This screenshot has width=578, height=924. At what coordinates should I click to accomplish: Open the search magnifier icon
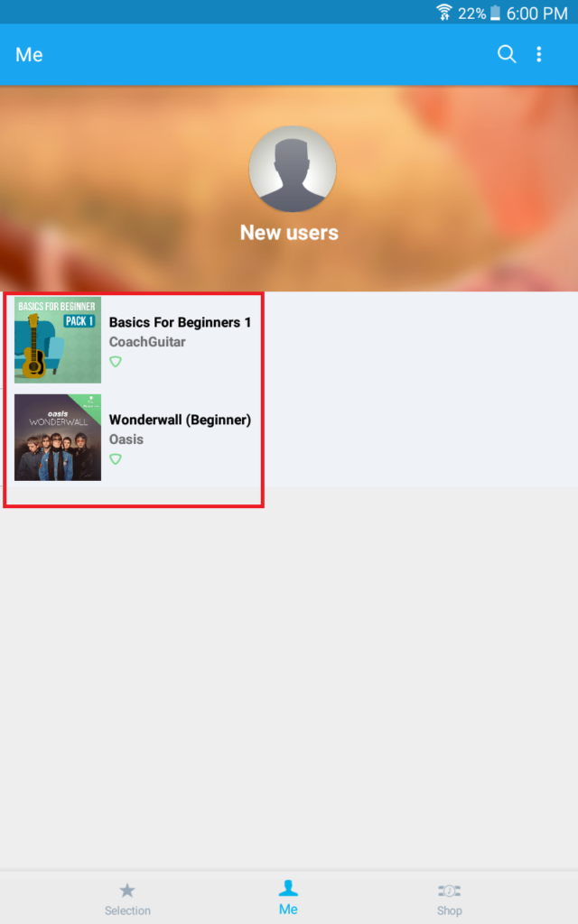pyautogui.click(x=507, y=54)
